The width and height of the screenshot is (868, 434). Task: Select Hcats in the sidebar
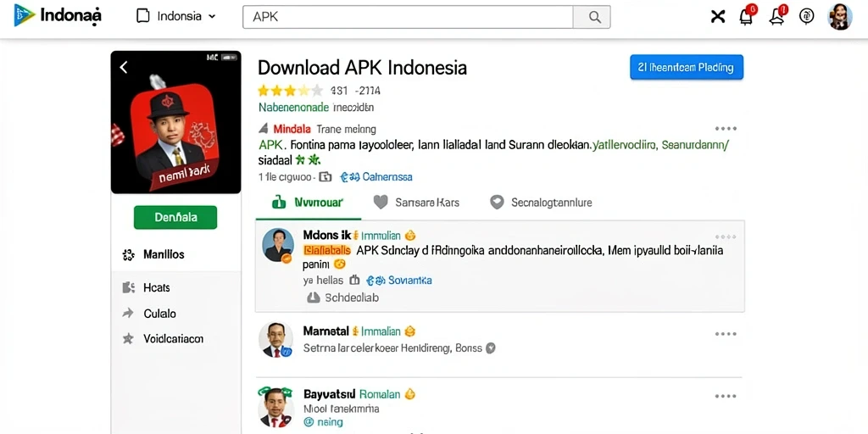tap(157, 287)
